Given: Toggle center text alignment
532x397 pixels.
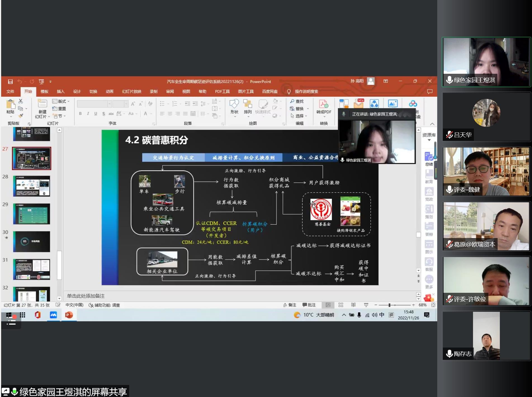Looking at the screenshot, I should (x=170, y=113).
